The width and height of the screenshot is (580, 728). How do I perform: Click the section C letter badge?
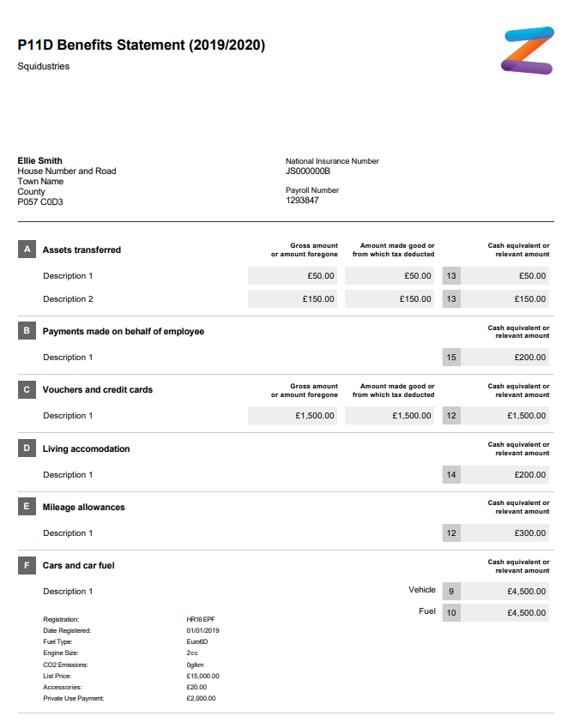tap(27, 389)
